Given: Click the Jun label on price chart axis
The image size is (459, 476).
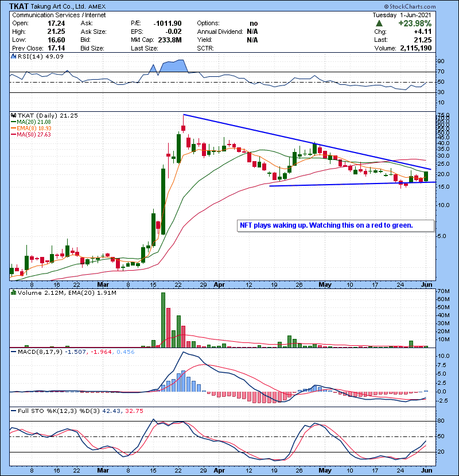Looking at the screenshot, I should (426, 285).
